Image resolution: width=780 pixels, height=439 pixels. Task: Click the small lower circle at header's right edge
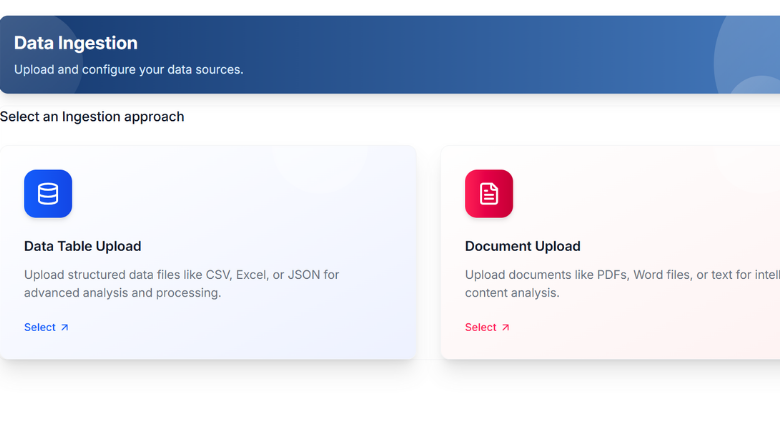(758, 86)
